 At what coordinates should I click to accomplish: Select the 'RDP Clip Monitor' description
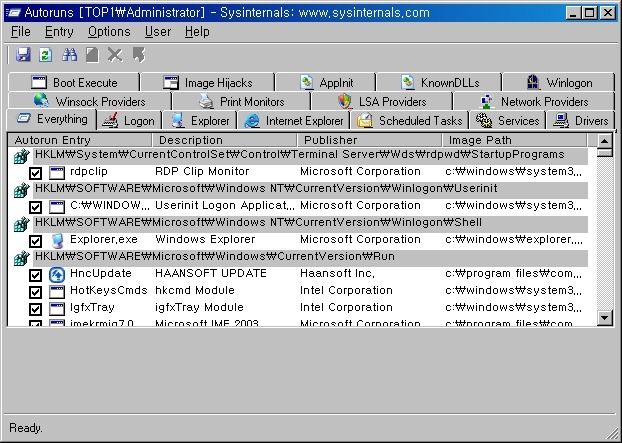tap(202, 172)
